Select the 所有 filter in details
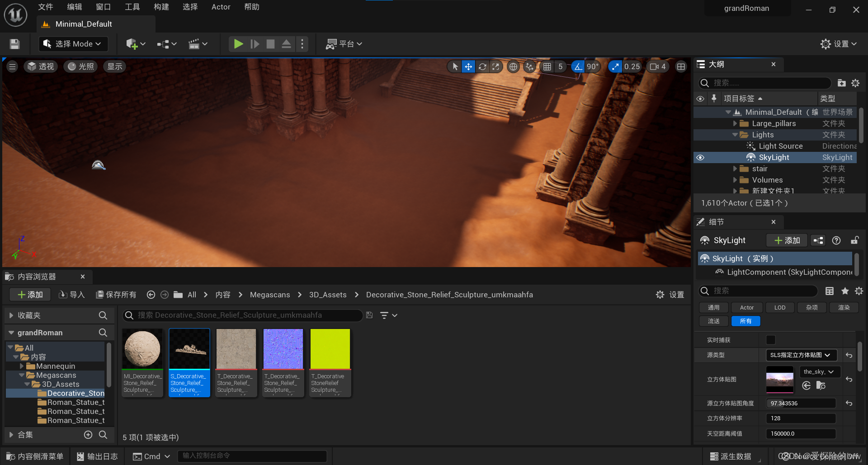The width and height of the screenshot is (868, 465). (x=746, y=321)
